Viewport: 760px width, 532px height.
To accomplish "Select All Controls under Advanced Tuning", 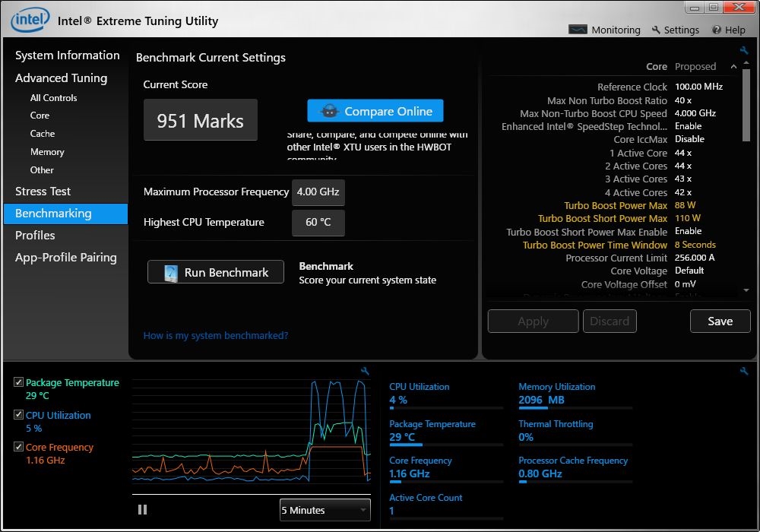I will pos(53,98).
